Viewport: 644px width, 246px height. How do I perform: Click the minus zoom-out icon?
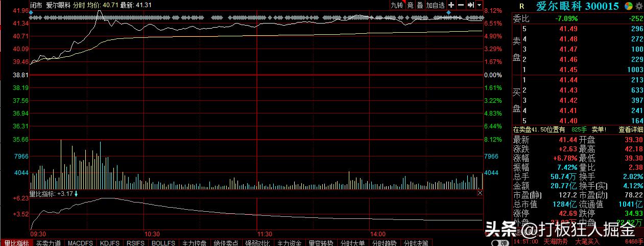[461, 5]
